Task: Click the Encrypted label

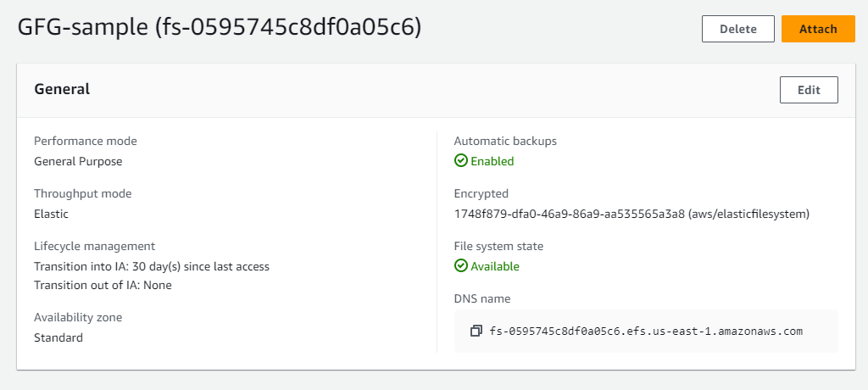Action: point(481,193)
